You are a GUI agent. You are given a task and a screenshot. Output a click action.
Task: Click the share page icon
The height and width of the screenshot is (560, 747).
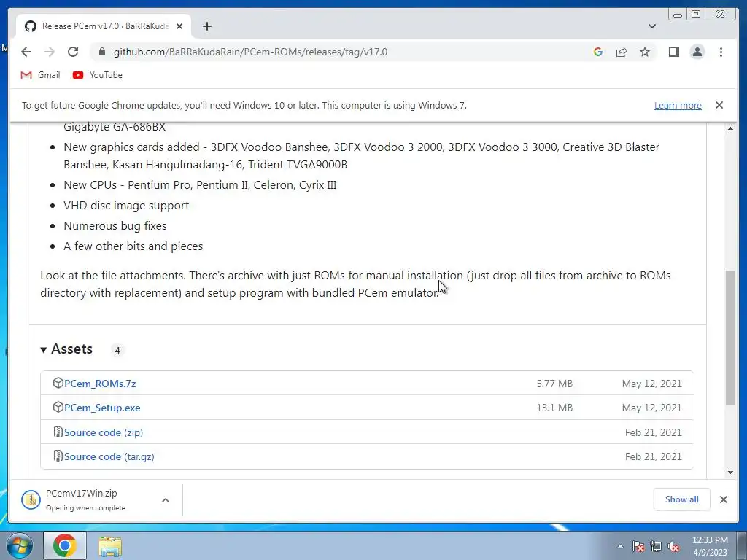622,52
